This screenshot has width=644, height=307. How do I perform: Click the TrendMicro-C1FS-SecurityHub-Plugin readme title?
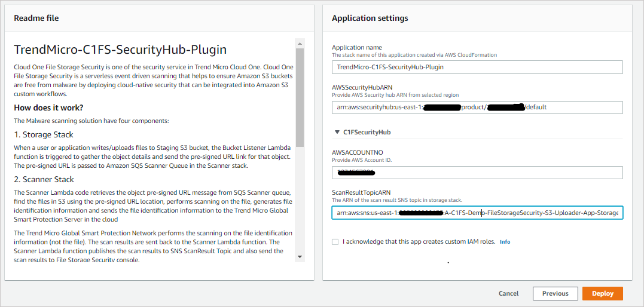click(x=120, y=50)
